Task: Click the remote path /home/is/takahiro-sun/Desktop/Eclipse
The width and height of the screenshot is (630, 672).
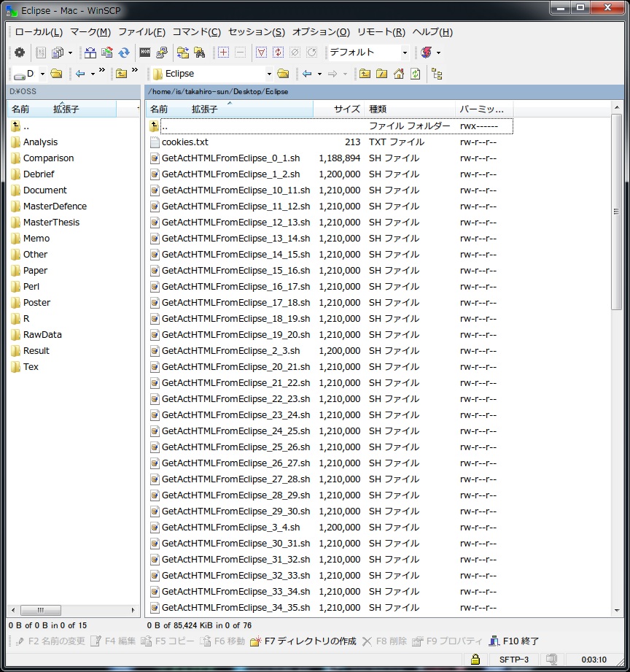Action: coord(218,92)
